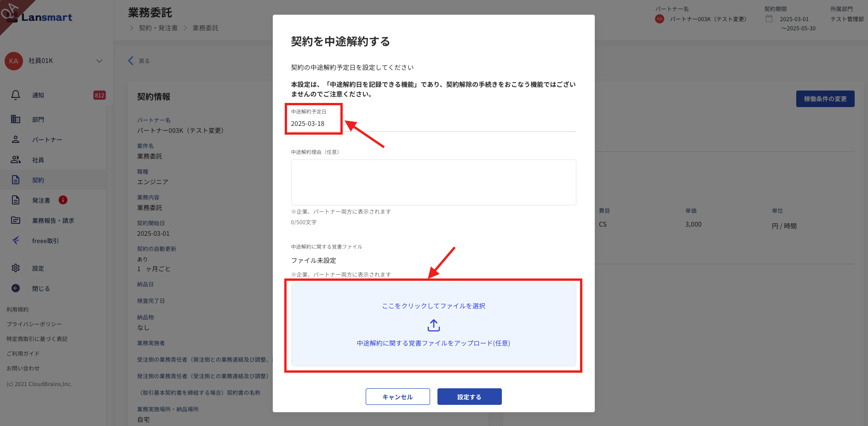868x426 pixels.
Task: Click the 稼働条件の変更 button
Action: (x=825, y=99)
